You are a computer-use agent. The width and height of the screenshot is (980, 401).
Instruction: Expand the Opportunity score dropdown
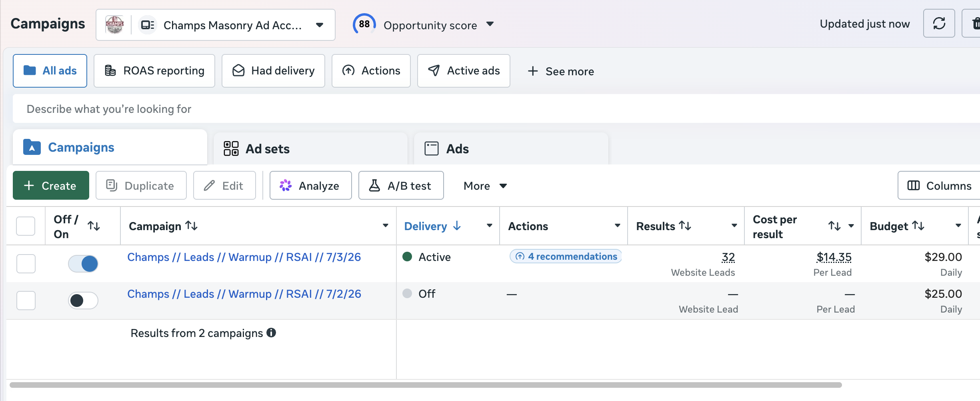(490, 24)
